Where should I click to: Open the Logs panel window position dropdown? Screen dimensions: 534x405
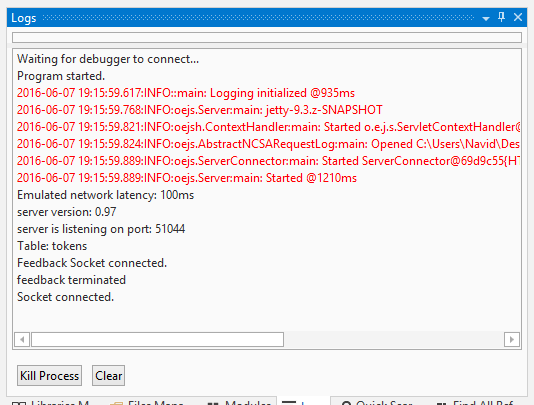point(486,18)
